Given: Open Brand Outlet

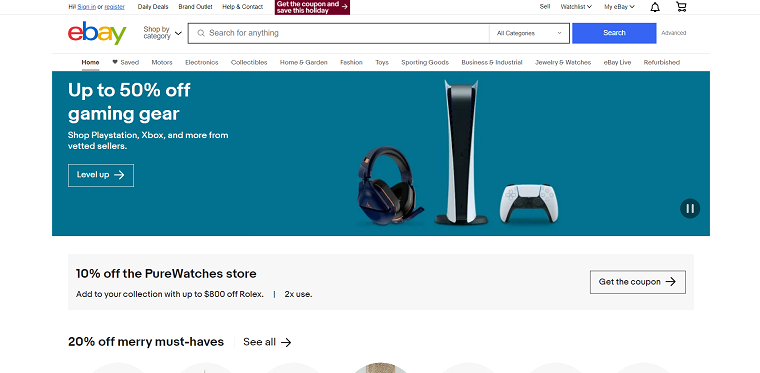Looking at the screenshot, I should (195, 7).
